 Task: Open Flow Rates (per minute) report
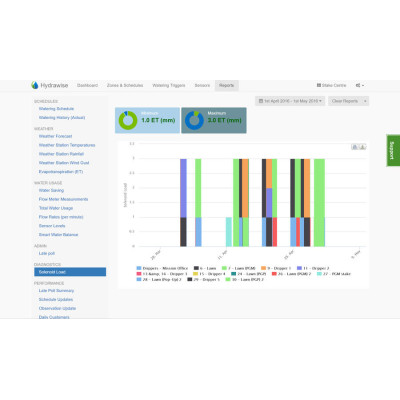point(61,217)
